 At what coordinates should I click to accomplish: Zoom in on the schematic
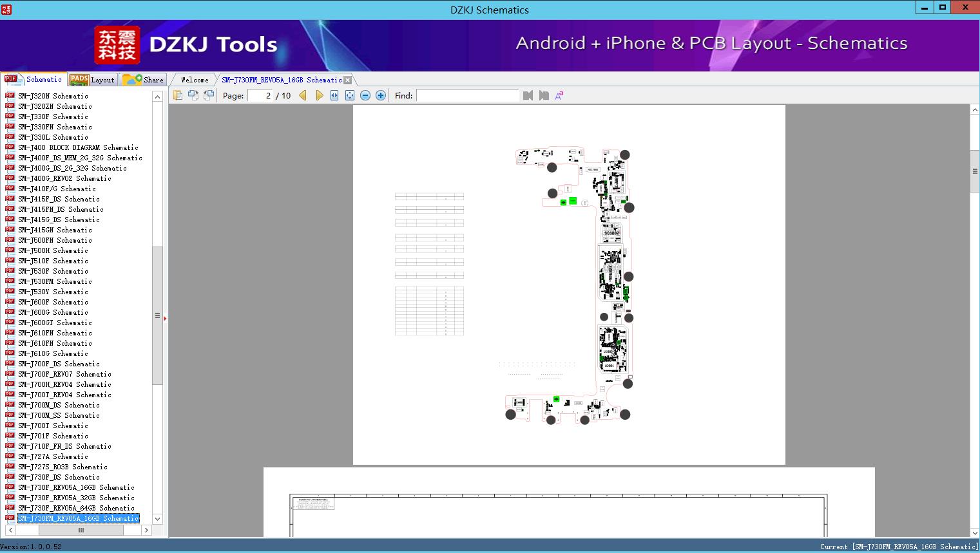pos(381,95)
